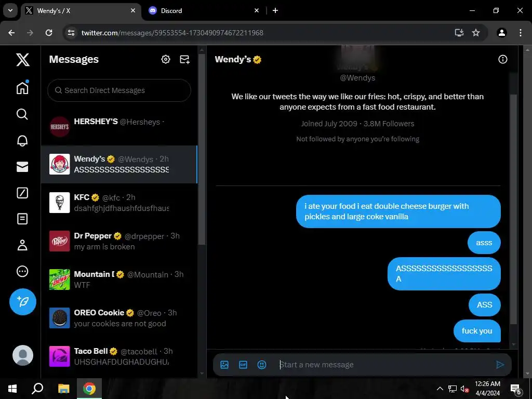Open the Taco Bell conversation
The width and height of the screenshot is (532, 399).
coord(119,356)
